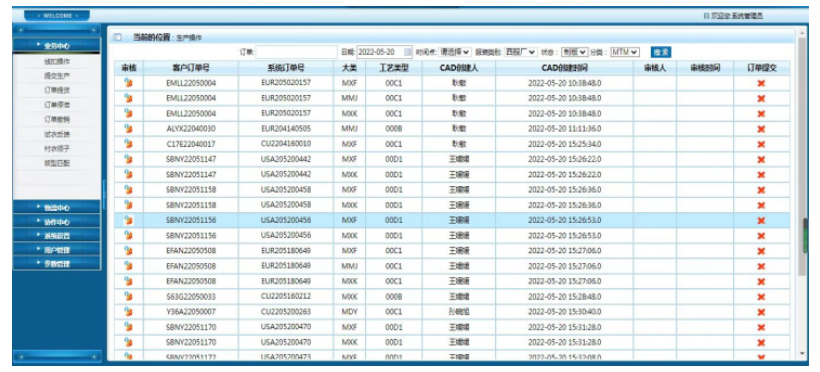Image resolution: width=820 pixels, height=372 pixels.
Task: Select system order cell CU2205160212
Action: click(286, 296)
